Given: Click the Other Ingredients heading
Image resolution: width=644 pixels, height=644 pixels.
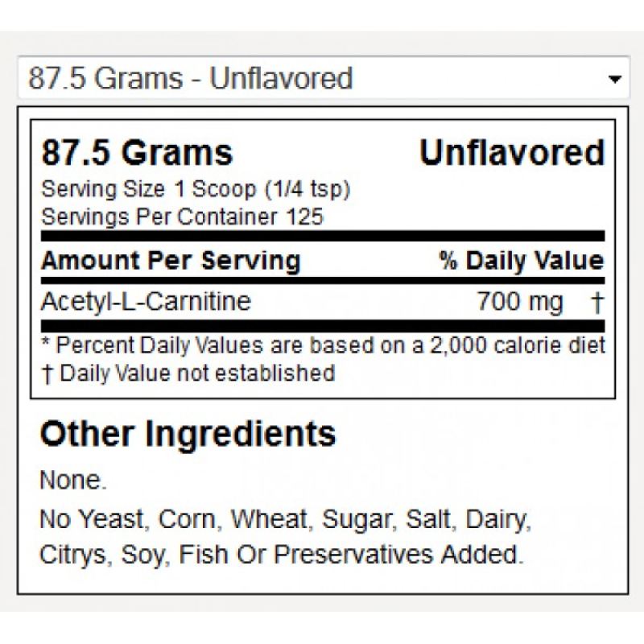Looking at the screenshot, I should [188, 434].
